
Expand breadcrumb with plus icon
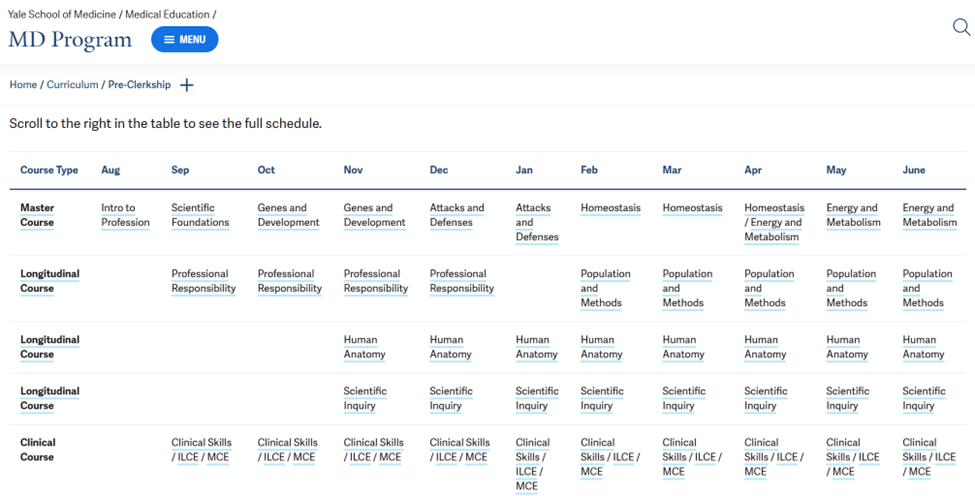click(x=187, y=85)
